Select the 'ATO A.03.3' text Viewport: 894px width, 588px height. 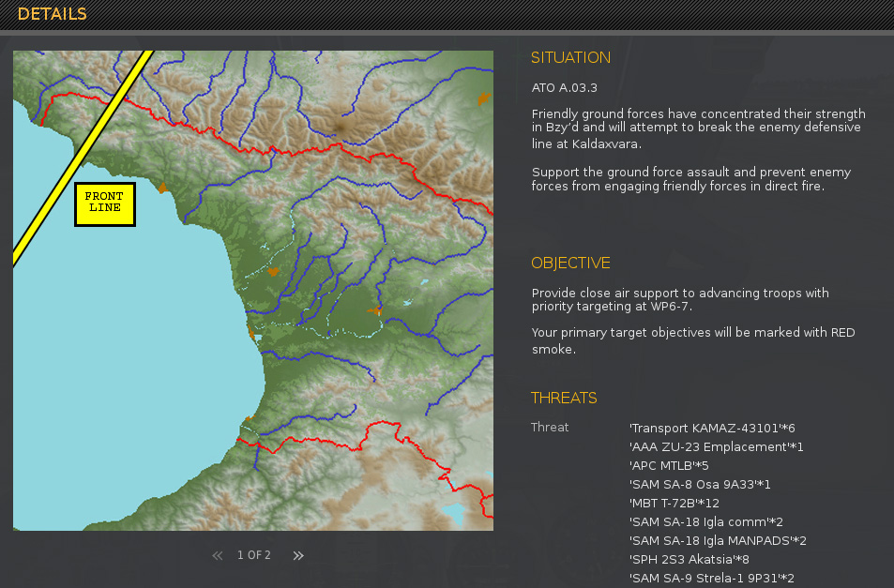point(565,88)
